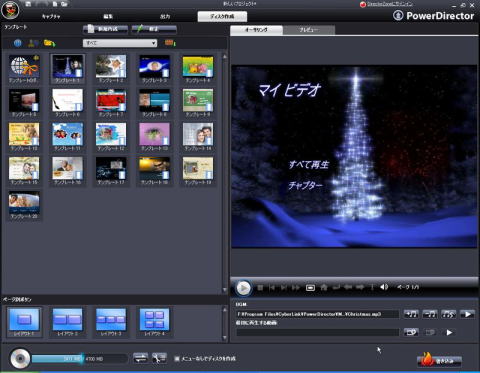This screenshot has height=373, width=480.
Task: Click the yellow folder import template icon
Action: tap(49, 43)
